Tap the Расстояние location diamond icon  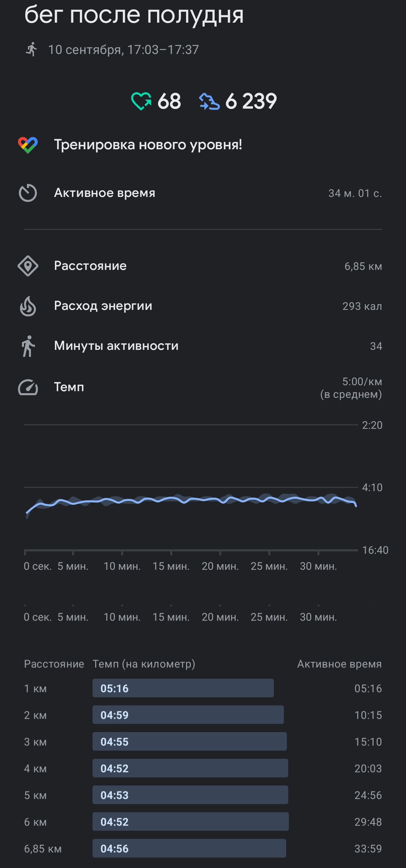(x=28, y=266)
